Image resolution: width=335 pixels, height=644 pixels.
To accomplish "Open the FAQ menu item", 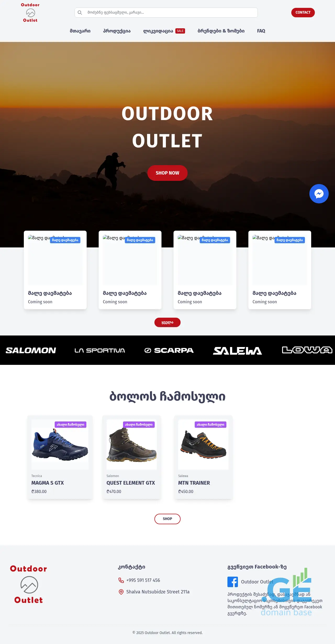I will tap(261, 31).
